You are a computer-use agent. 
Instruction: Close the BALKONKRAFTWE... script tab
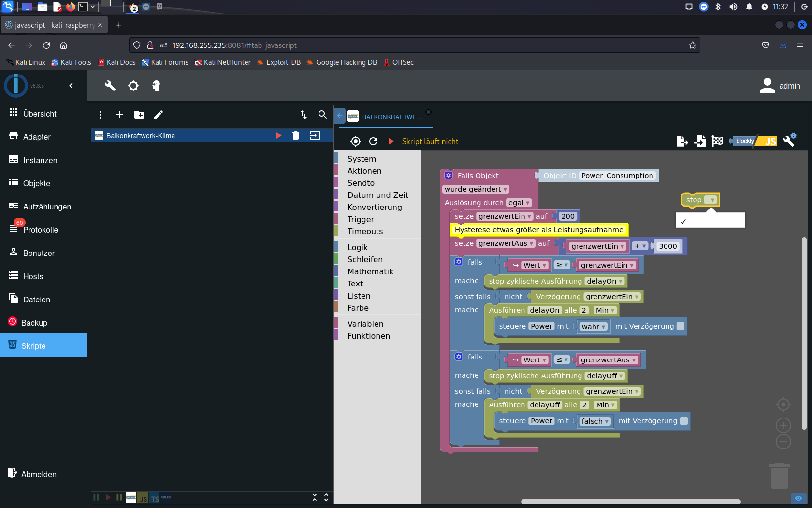[x=428, y=112]
